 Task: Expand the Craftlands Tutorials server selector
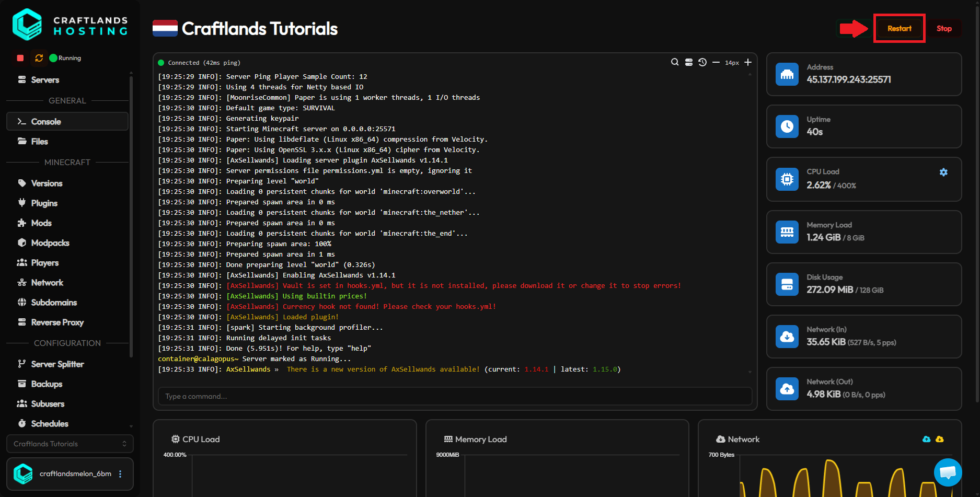(70, 444)
